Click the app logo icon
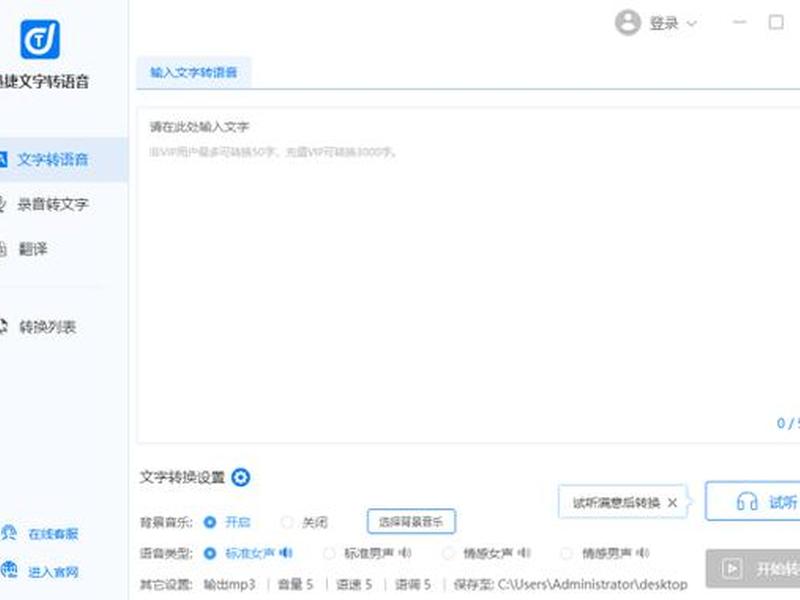 [40, 39]
